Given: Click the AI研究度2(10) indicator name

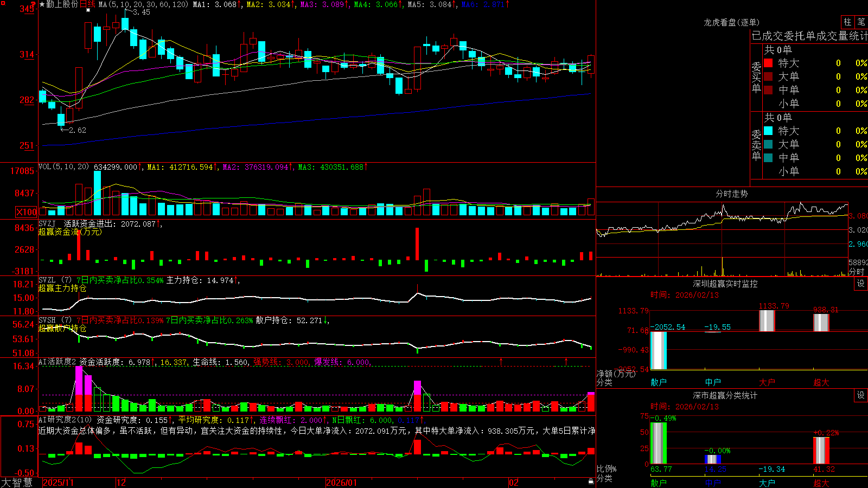Looking at the screenshot, I should 65,420.
